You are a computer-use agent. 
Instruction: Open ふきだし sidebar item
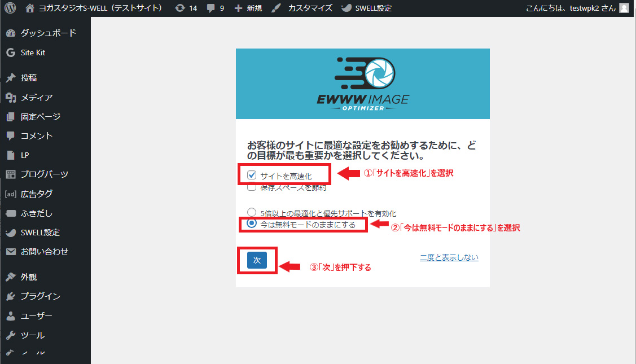tap(37, 213)
